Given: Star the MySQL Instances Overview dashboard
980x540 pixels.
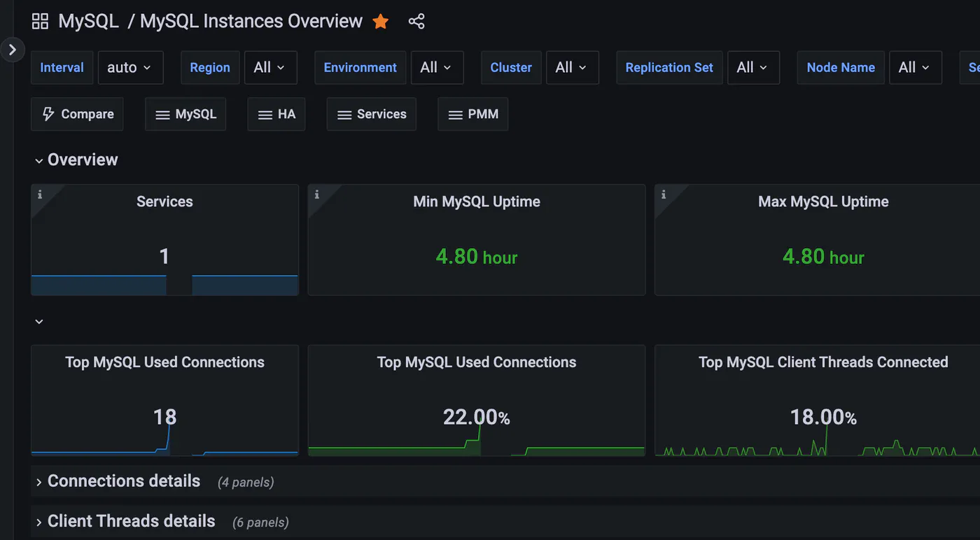Looking at the screenshot, I should coord(381,22).
